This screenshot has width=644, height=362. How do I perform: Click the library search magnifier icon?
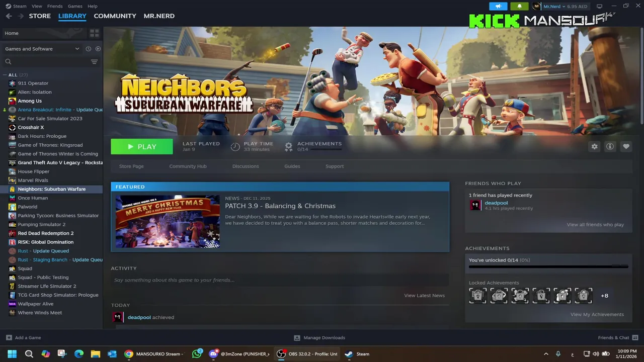(x=8, y=61)
